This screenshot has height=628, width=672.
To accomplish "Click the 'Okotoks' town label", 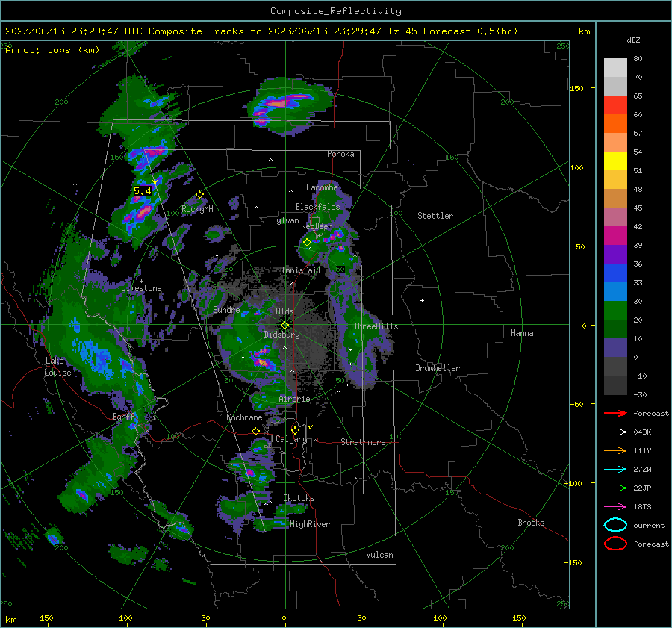I will click(299, 498).
